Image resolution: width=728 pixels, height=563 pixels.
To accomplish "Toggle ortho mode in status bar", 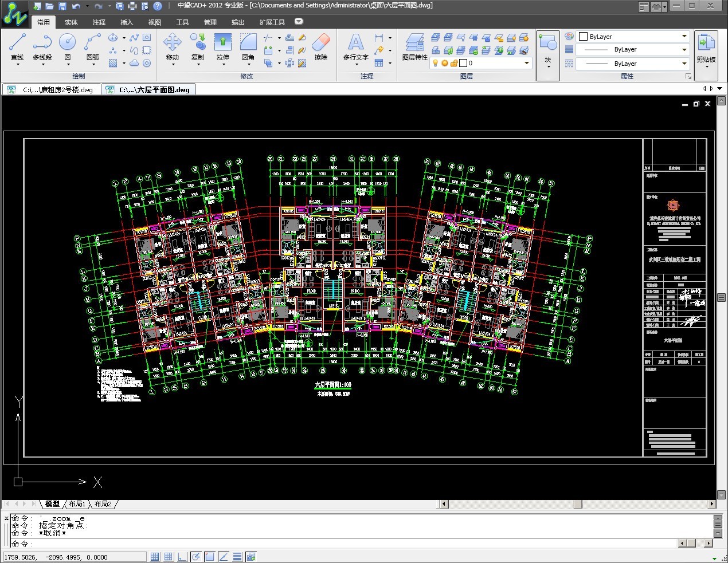I will (182, 557).
